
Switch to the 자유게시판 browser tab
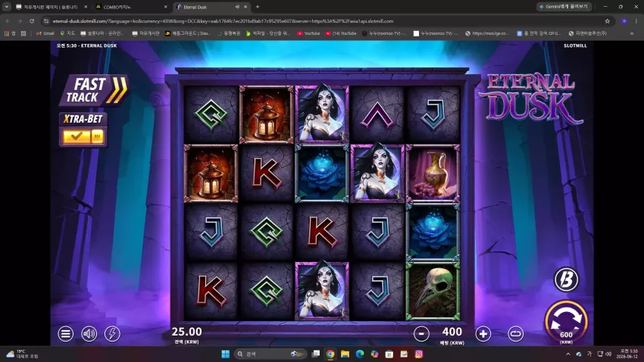[52, 7]
